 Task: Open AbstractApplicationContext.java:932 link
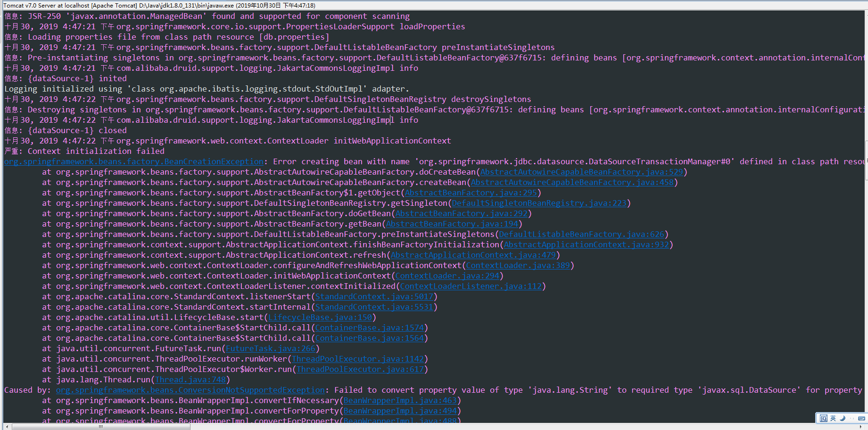(587, 245)
